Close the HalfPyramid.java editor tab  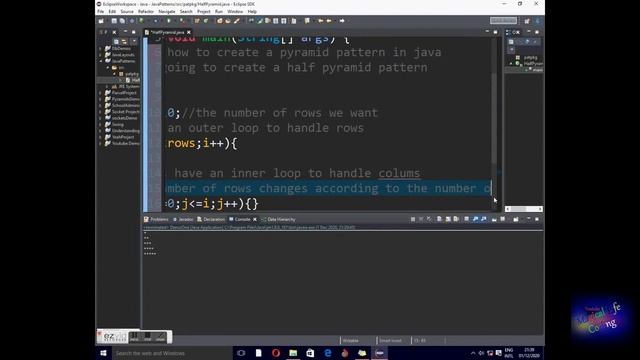tap(189, 32)
